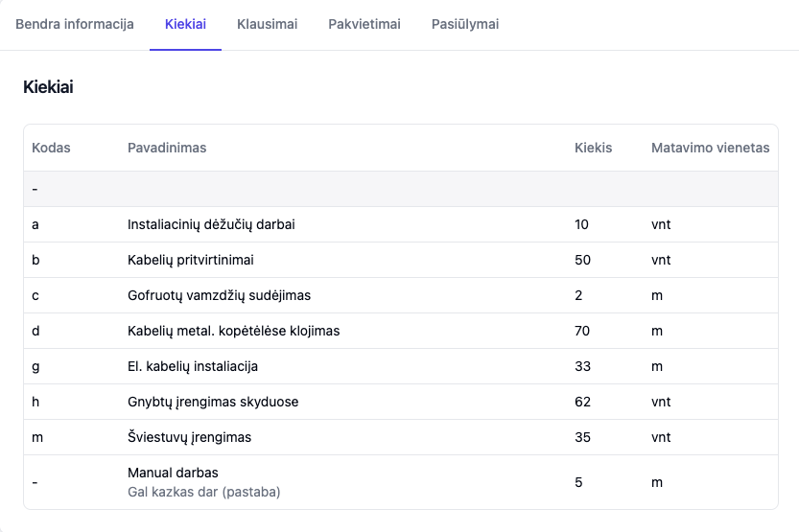Select Kabelių metal. kopėtėlėse klojimas row
The image size is (799, 532).
pyautogui.click(x=401, y=331)
